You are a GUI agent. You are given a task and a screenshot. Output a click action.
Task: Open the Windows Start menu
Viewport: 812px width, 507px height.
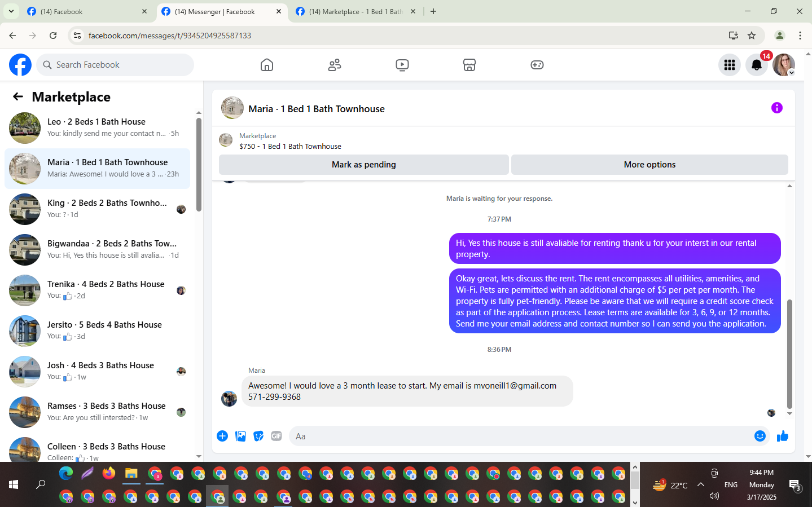(x=14, y=484)
